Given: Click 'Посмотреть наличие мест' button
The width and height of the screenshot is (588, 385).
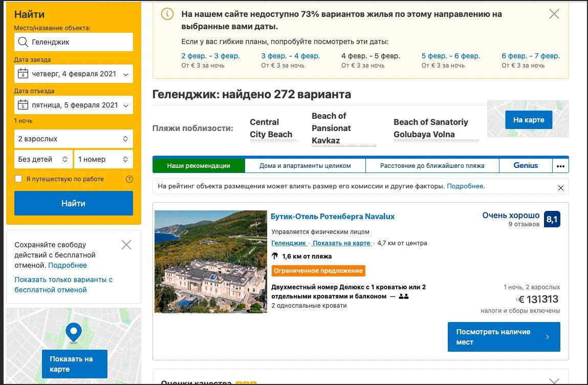Looking at the screenshot, I should [x=504, y=337].
